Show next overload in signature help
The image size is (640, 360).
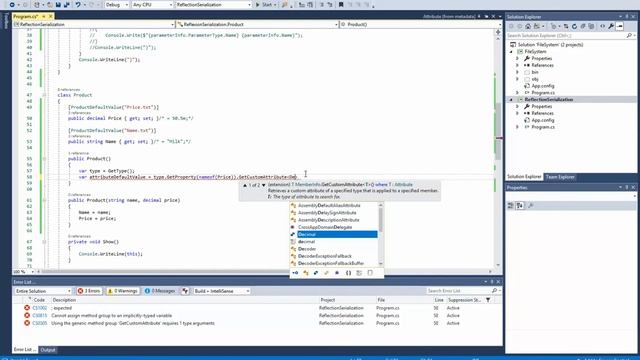tap(264, 185)
